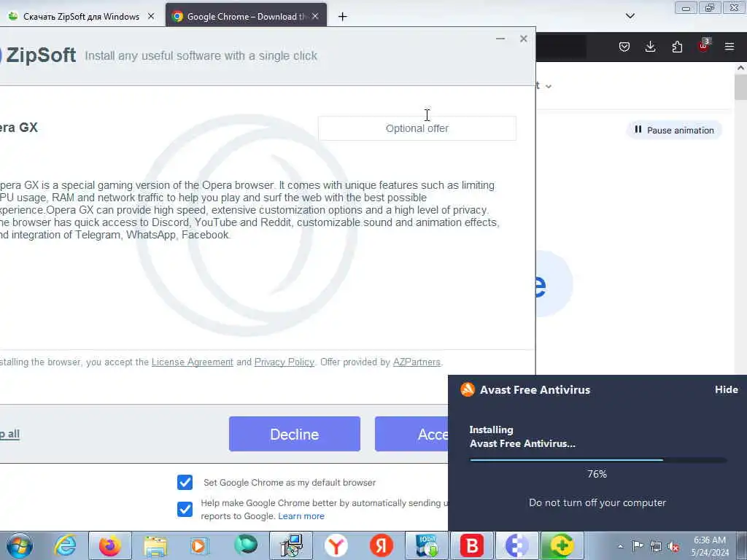This screenshot has width=747, height=560.
Task: Launch Internet Explorer from the taskbar
Action: pyautogui.click(x=65, y=545)
